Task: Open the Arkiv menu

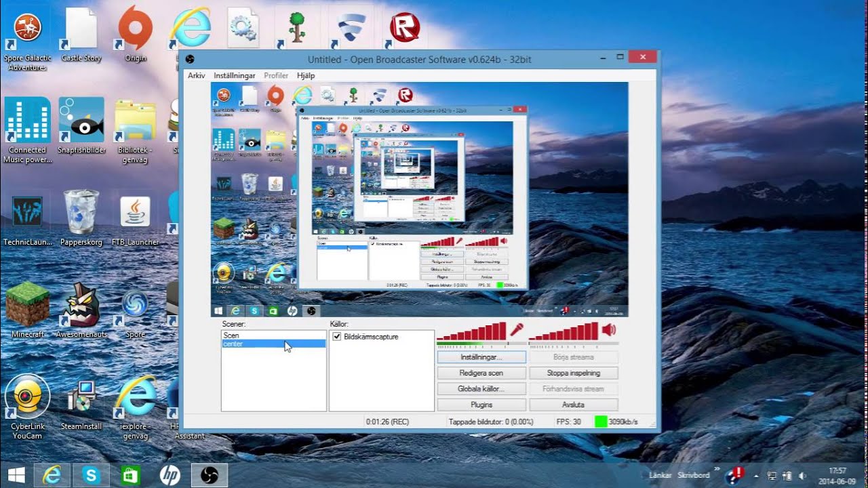Action: click(197, 76)
